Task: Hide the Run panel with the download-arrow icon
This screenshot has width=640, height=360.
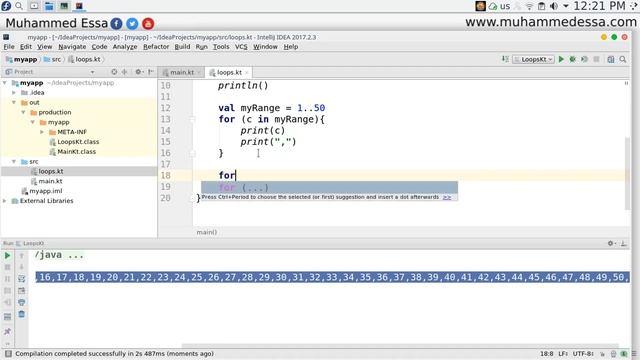Action: [x=624, y=243]
